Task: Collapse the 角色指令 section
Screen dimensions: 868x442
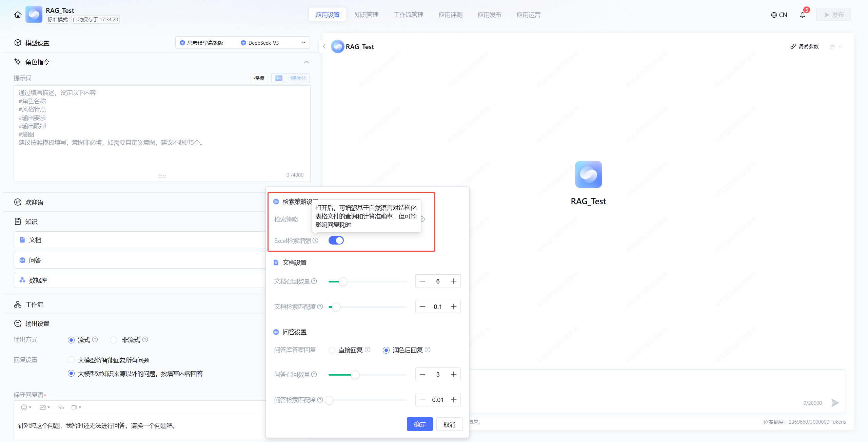Action: click(306, 62)
